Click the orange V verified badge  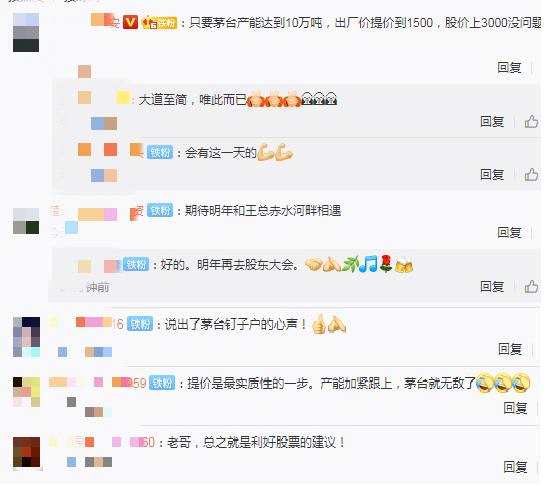(x=130, y=23)
